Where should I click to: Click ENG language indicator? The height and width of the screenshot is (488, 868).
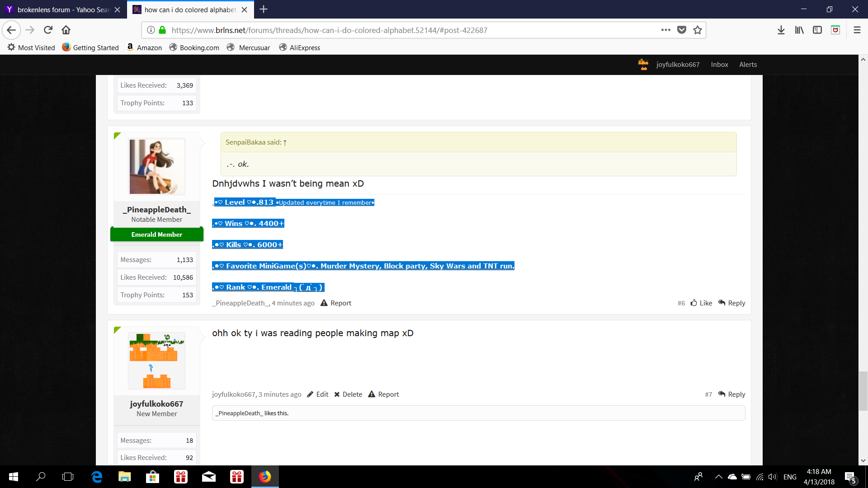[790, 477]
